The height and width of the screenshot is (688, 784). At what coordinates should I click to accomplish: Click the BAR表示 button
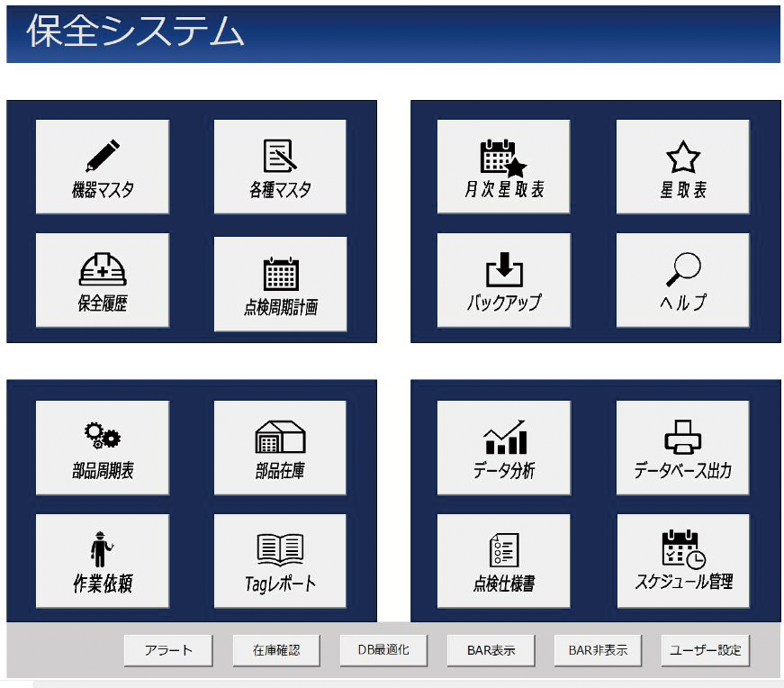coord(491,650)
